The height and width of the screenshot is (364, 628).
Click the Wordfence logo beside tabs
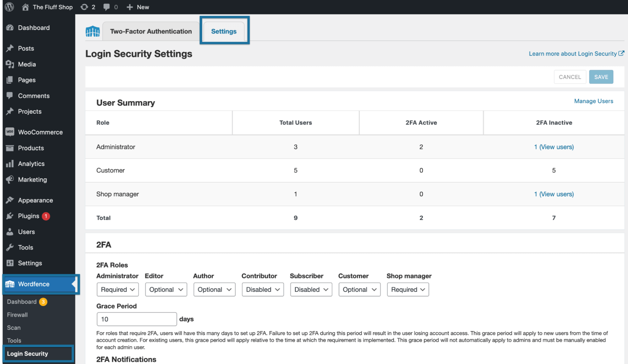[93, 31]
